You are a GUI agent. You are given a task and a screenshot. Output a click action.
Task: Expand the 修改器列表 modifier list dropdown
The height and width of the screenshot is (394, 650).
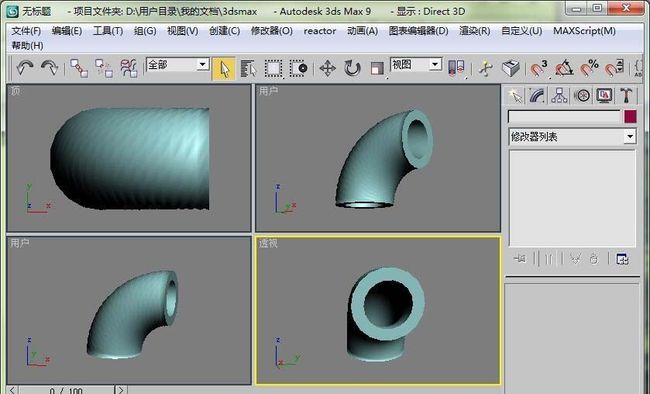[x=572, y=136]
